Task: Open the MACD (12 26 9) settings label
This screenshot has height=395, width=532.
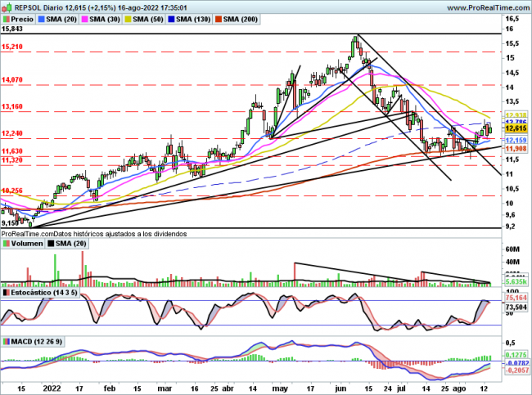Action: click(34, 341)
